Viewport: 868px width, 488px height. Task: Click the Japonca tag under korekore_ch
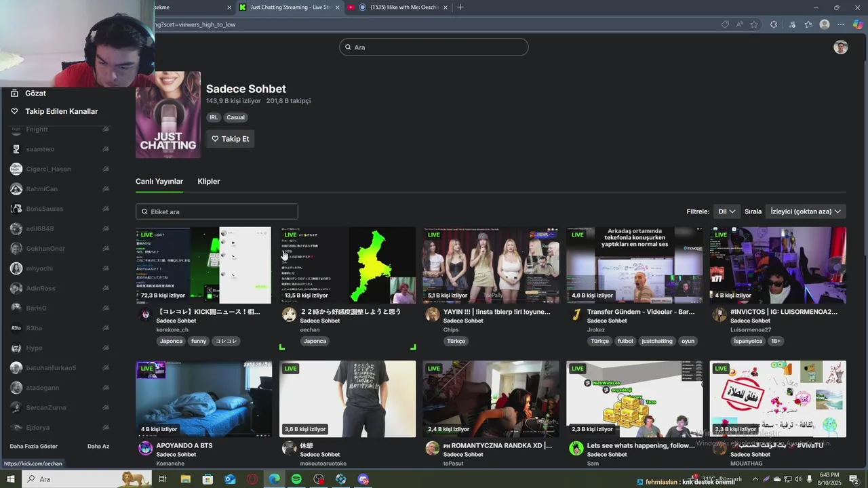171,341
